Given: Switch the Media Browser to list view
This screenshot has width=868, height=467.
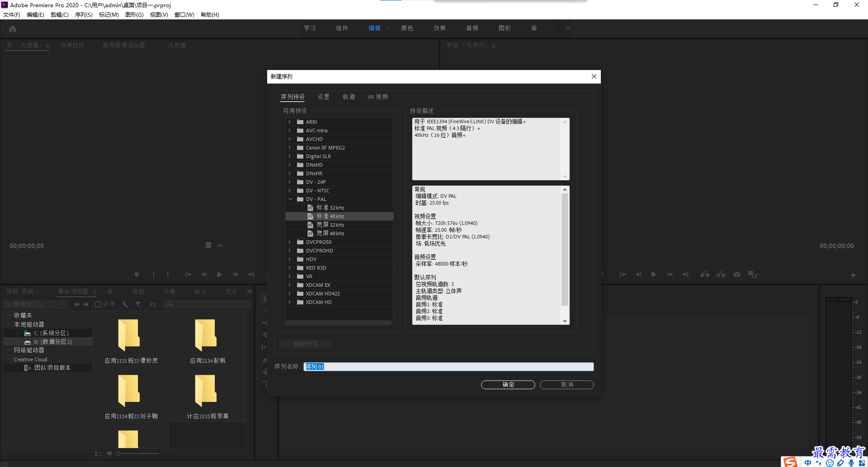Looking at the screenshot, I should click(x=98, y=453).
